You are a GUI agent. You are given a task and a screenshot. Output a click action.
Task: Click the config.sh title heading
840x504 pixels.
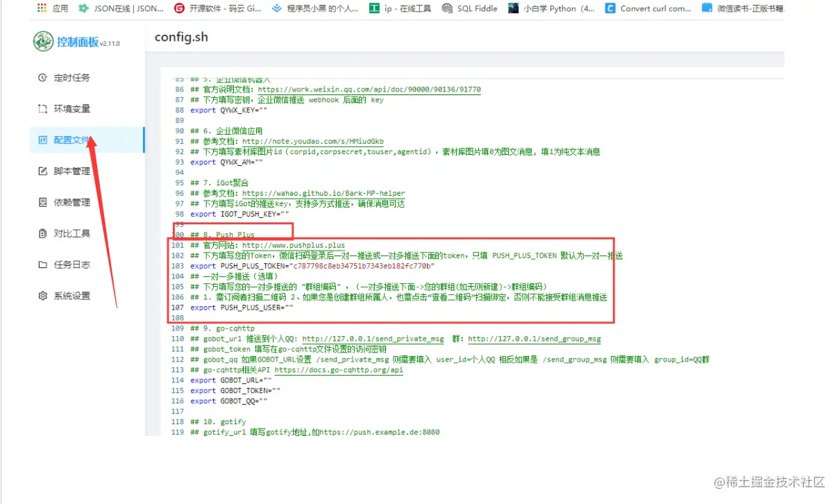[x=181, y=37]
